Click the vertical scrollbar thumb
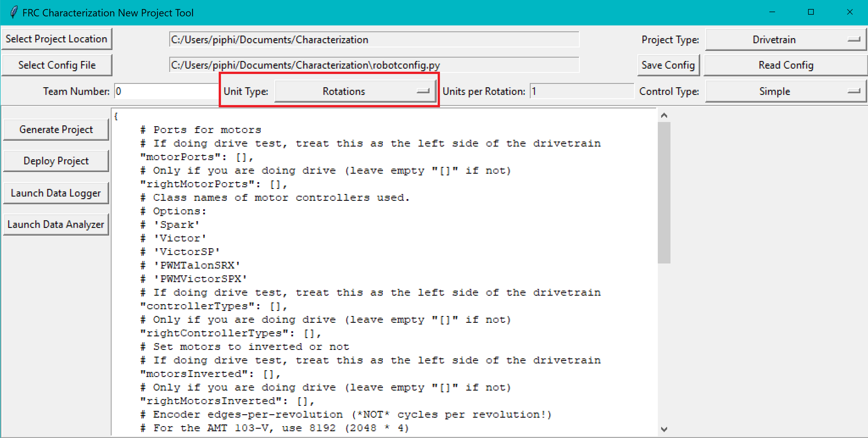Image resolution: width=868 pixels, height=438 pixels. (664, 193)
